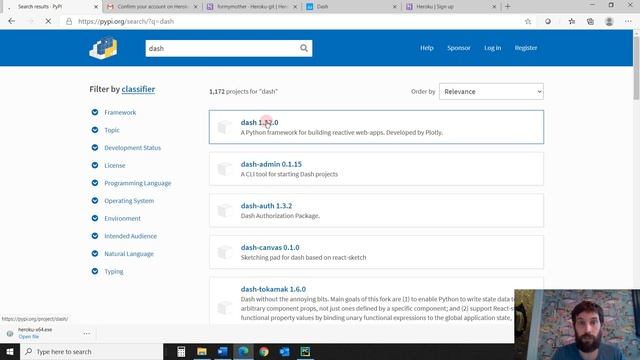Open browser settings ellipsis menu
Screen dimensions: 640x360
pyautogui.click(x=628, y=21)
